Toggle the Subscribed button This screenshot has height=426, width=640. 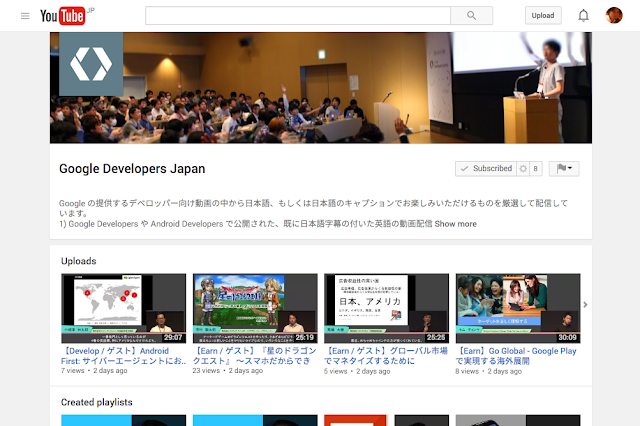pos(486,169)
